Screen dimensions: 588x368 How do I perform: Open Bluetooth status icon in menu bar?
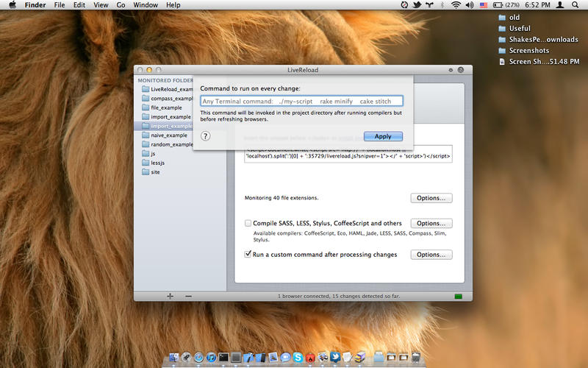pyautogui.click(x=442, y=5)
